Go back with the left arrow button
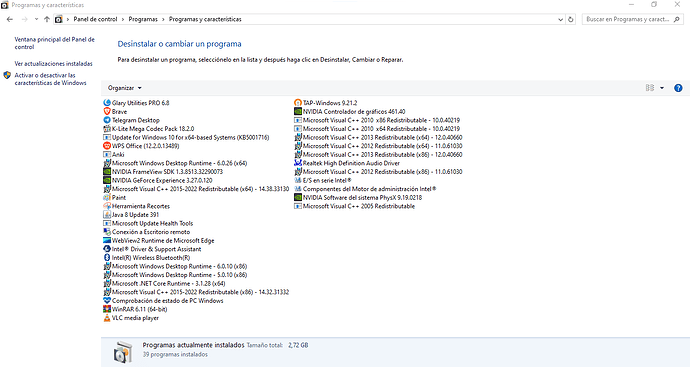The width and height of the screenshot is (690, 367). coord(10,19)
